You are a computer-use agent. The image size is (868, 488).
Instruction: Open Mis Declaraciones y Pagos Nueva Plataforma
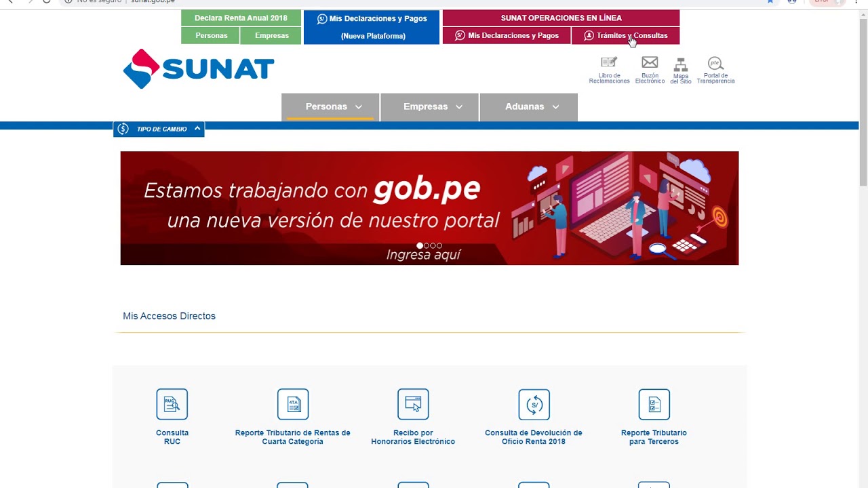pyautogui.click(x=372, y=27)
